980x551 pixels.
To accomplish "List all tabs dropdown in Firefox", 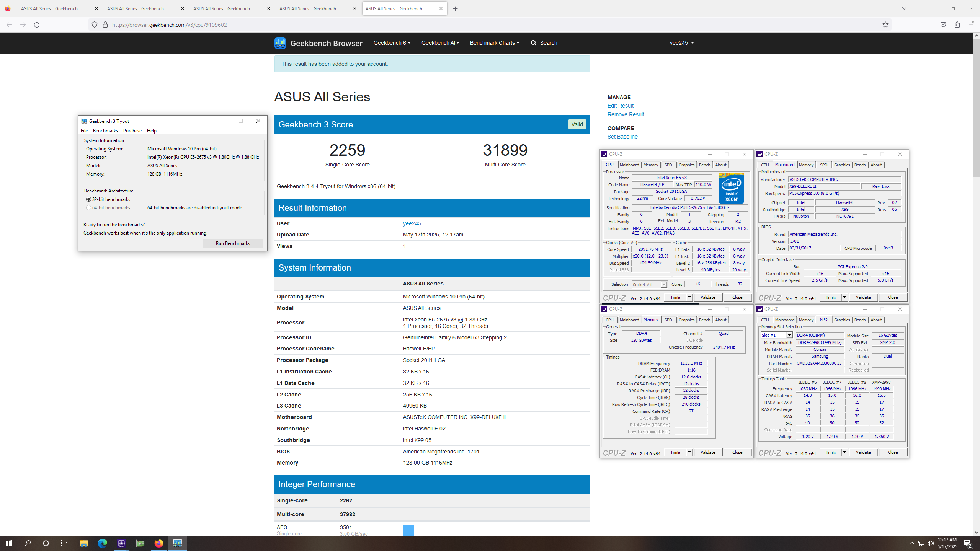I will tap(904, 8).
